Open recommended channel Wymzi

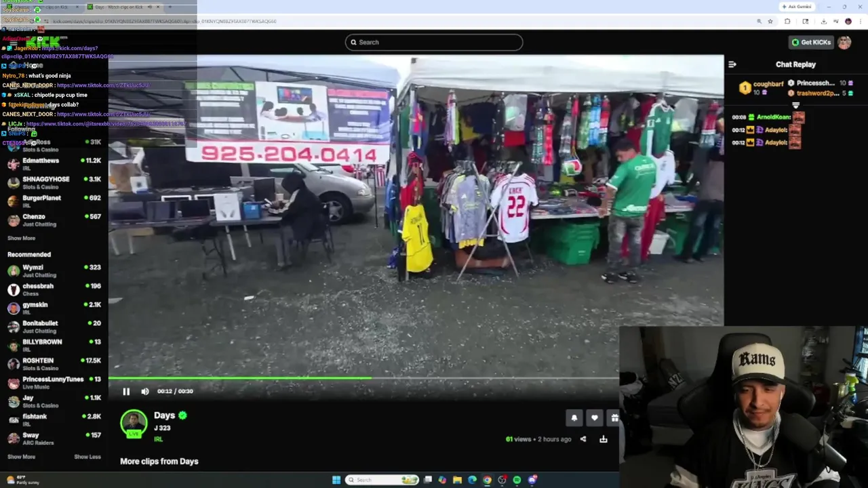pyautogui.click(x=54, y=271)
